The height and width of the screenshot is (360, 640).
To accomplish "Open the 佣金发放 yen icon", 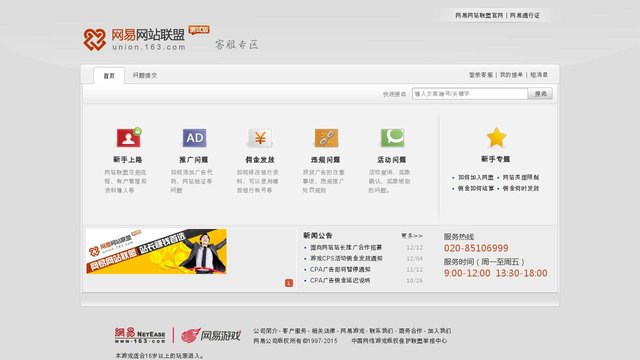I will (x=260, y=138).
